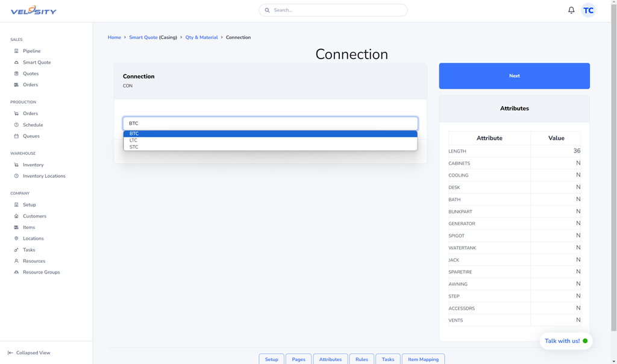Viewport: 617px width, 364px height.
Task: Click the Resource Groups icon
Action: 16,272
